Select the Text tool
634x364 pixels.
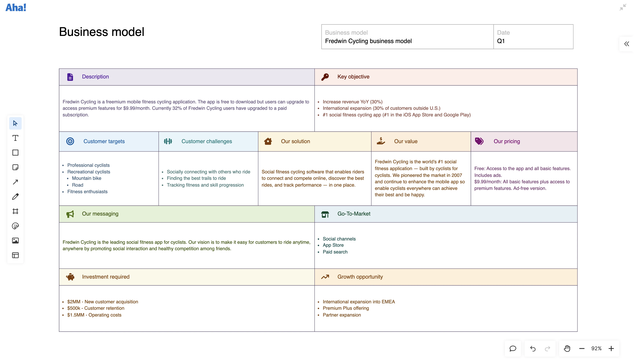point(15,138)
